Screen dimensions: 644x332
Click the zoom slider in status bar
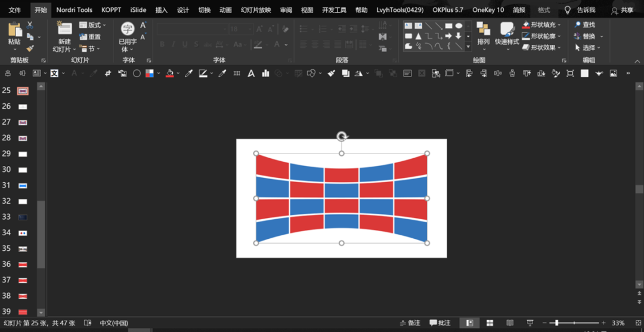574,323
